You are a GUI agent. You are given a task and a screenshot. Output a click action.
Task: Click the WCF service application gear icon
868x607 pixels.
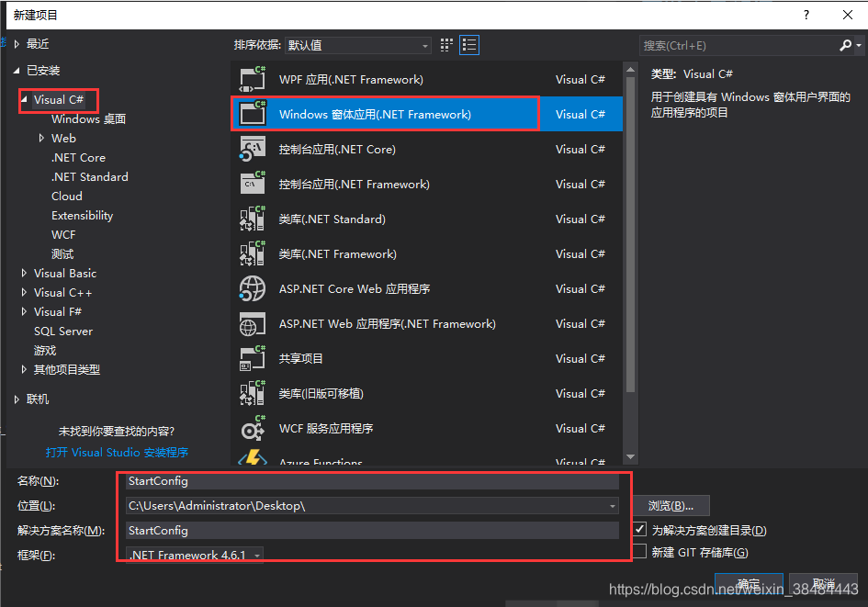pos(253,428)
